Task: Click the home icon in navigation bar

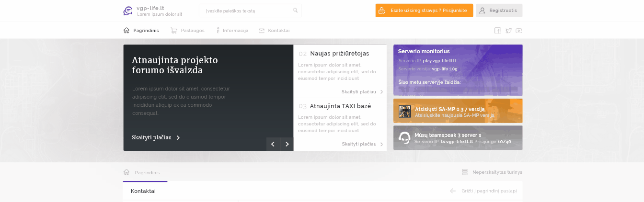Action: [126, 30]
